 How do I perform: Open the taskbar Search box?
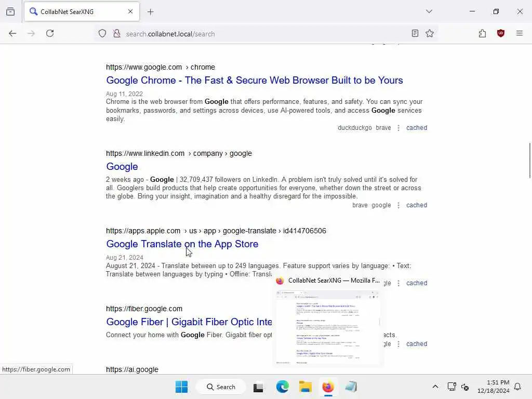click(x=221, y=387)
